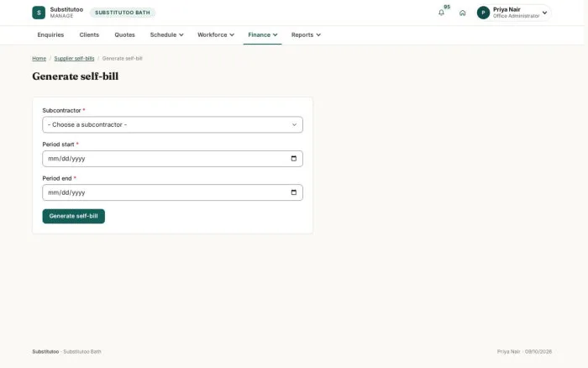Go to home via house icon
Viewport: 588px width, 368px height.
[x=462, y=13]
